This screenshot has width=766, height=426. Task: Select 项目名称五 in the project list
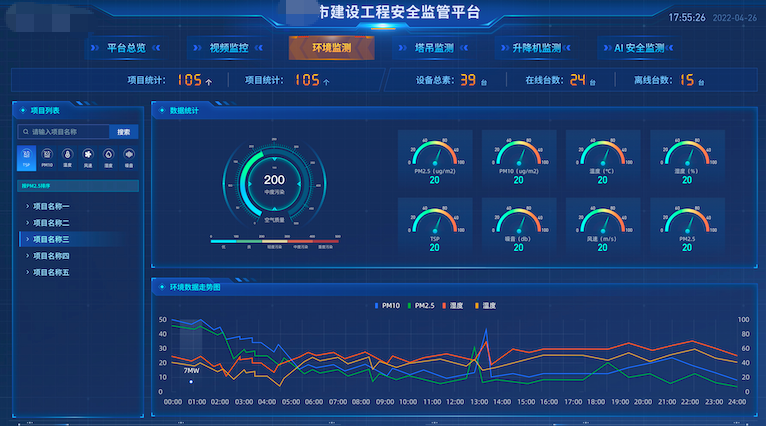[51, 273]
